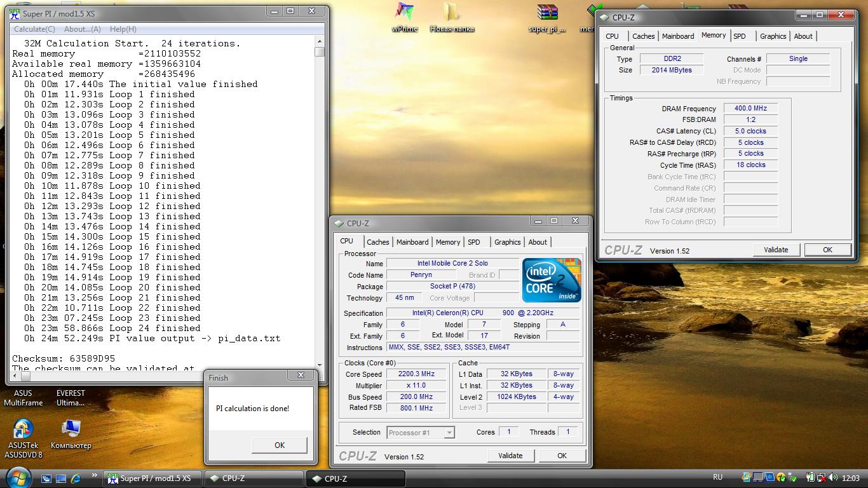
Task: Switch to About tab in CPU-Z Memory window
Action: click(803, 36)
